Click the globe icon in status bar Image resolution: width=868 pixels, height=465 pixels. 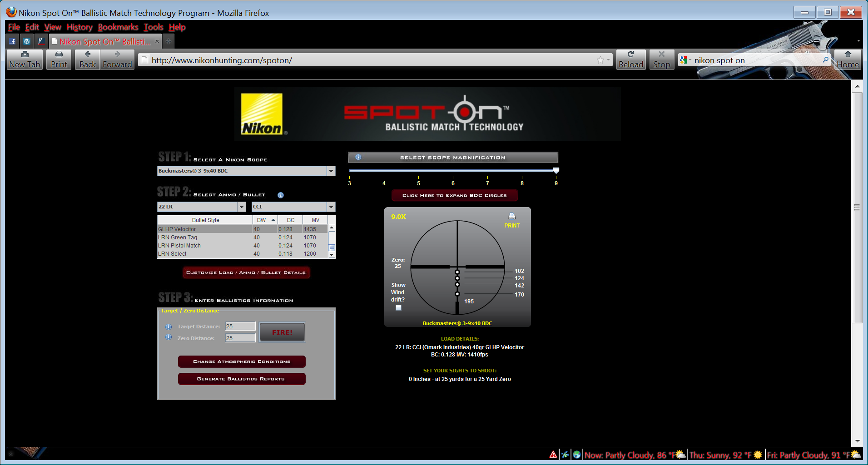click(577, 455)
